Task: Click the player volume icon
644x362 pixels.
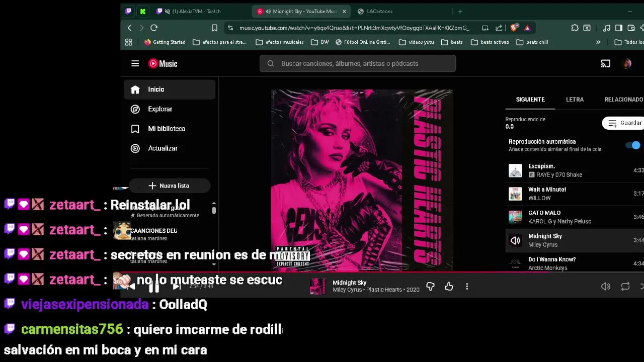Action: [x=606, y=287]
